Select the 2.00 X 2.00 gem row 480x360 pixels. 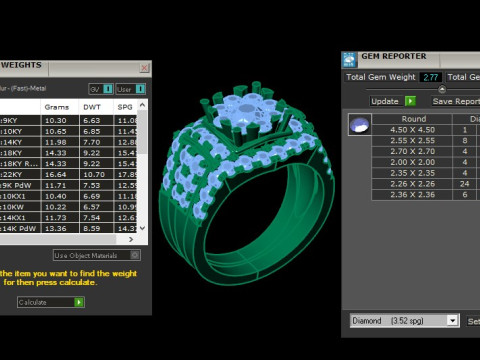tap(426, 162)
